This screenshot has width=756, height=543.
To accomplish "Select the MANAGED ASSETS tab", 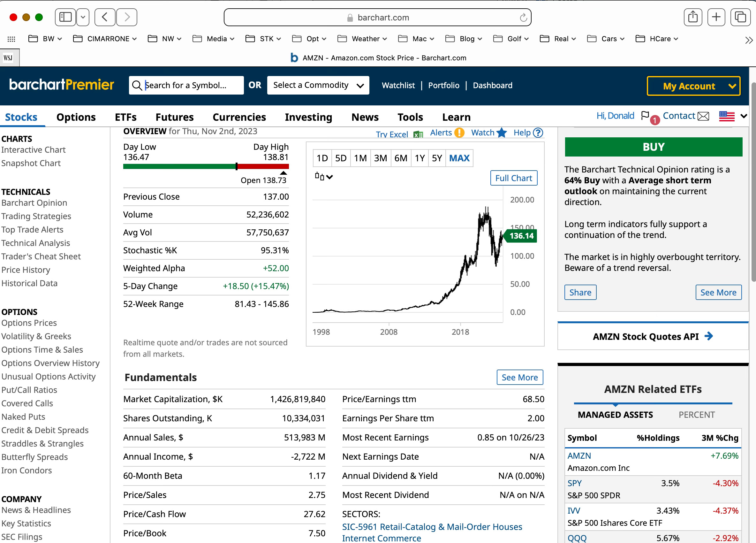I will click(615, 415).
